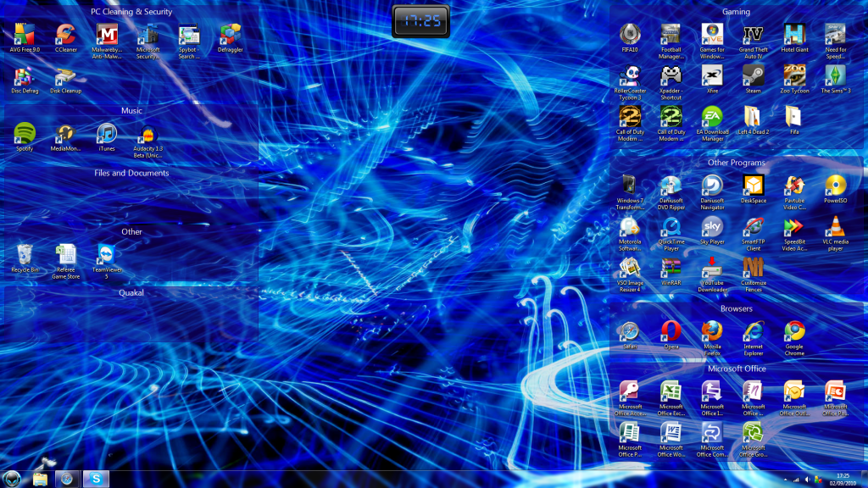
Task: Open CCleaner from the desktop
Action: click(65, 35)
